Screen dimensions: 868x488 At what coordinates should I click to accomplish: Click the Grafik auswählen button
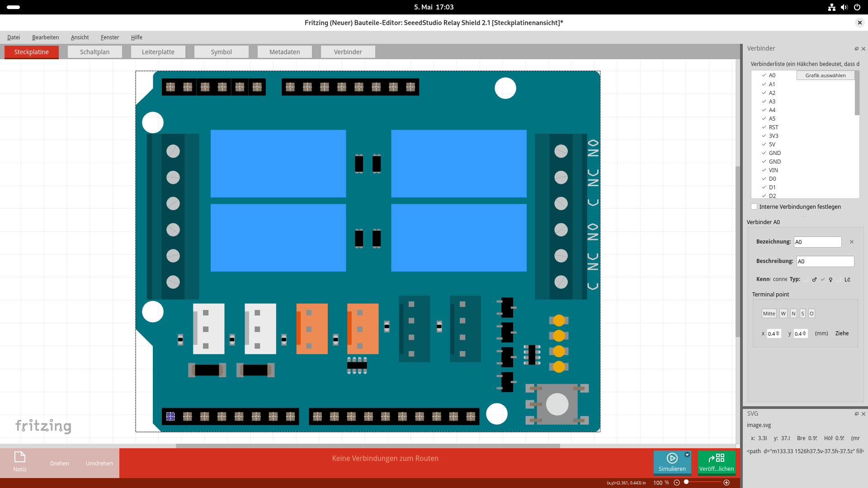pos(826,75)
